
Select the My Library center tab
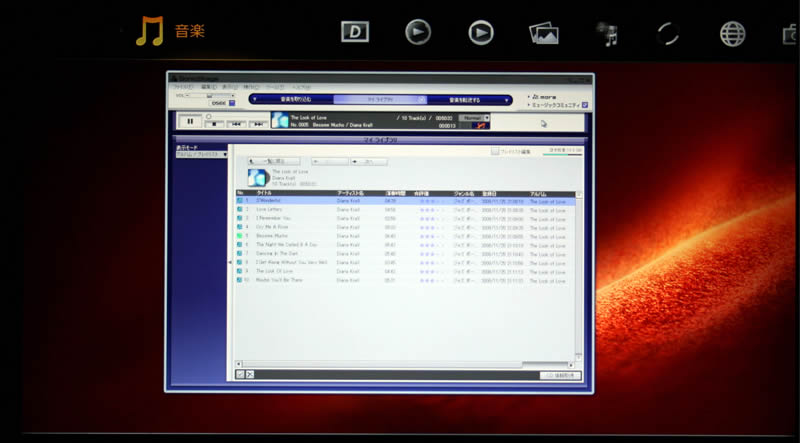(x=379, y=100)
